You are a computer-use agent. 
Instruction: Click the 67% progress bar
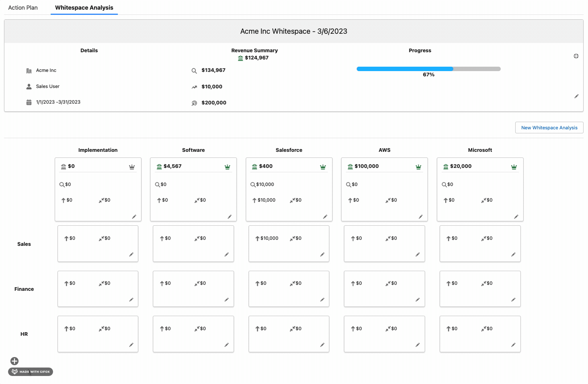tap(428, 69)
